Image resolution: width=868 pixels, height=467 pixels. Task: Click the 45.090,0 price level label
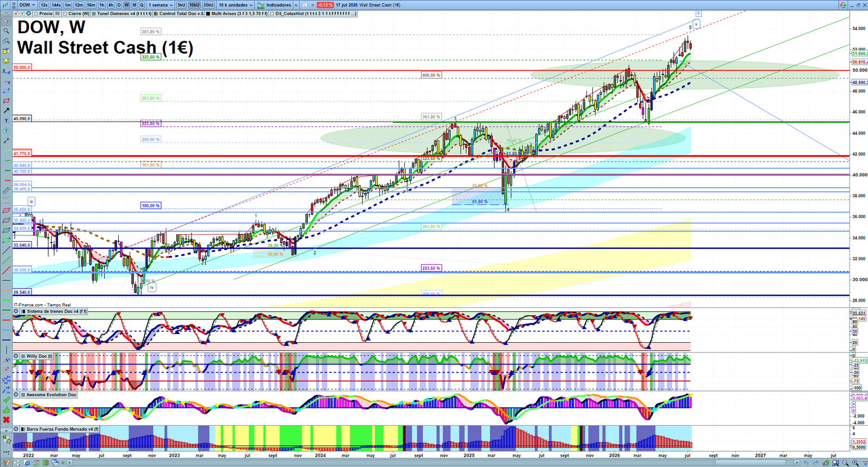click(22, 118)
